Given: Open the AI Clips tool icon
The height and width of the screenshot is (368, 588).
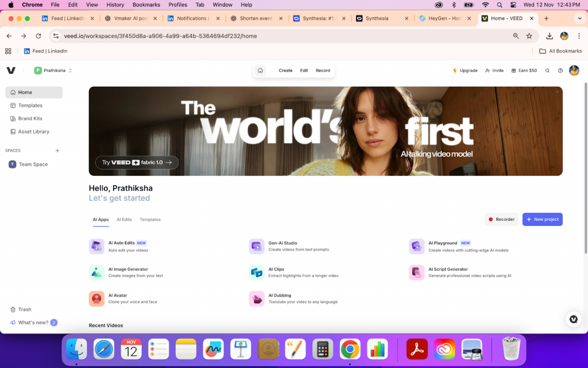Looking at the screenshot, I should pos(257,273).
